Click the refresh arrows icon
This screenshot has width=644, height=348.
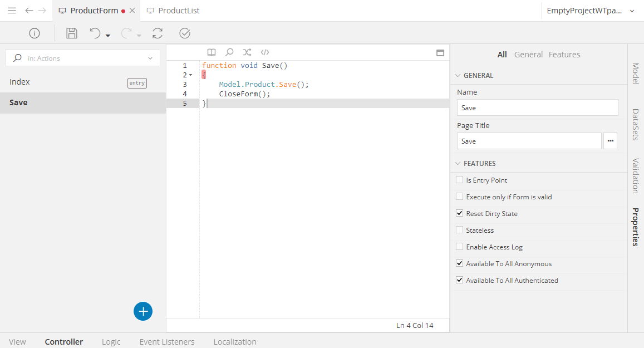[158, 33]
